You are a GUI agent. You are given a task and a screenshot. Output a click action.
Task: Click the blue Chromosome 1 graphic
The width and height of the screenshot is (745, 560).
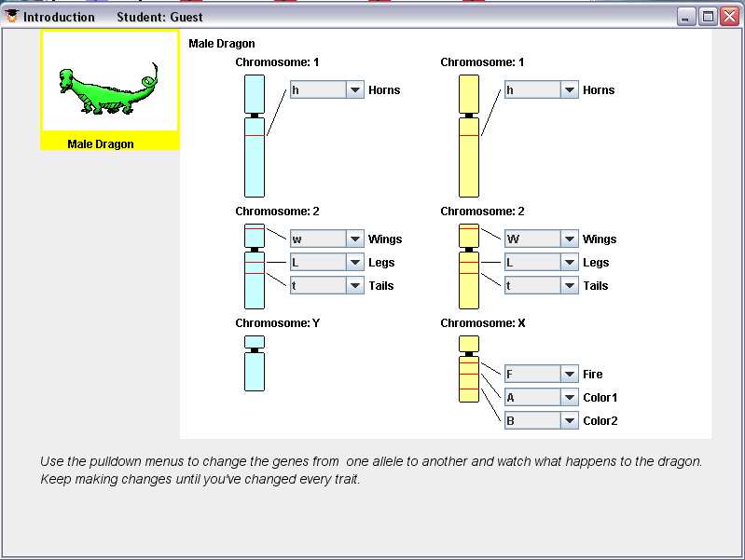click(x=255, y=136)
